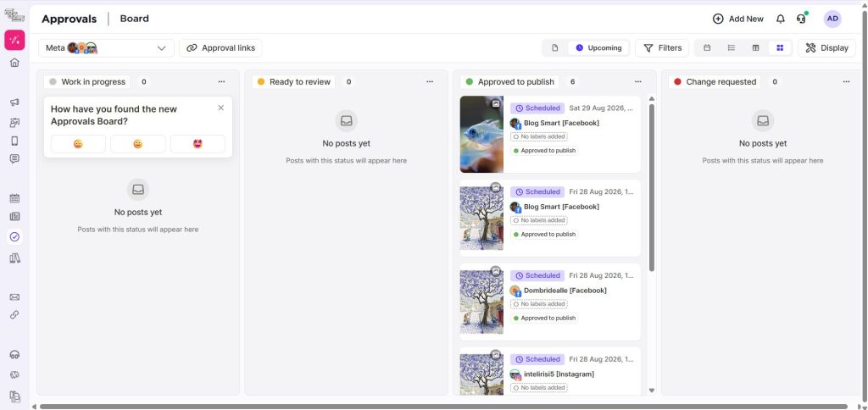This screenshot has height=410, width=868.
Task: Open the pink compose post button
Action: pyautogui.click(x=15, y=40)
